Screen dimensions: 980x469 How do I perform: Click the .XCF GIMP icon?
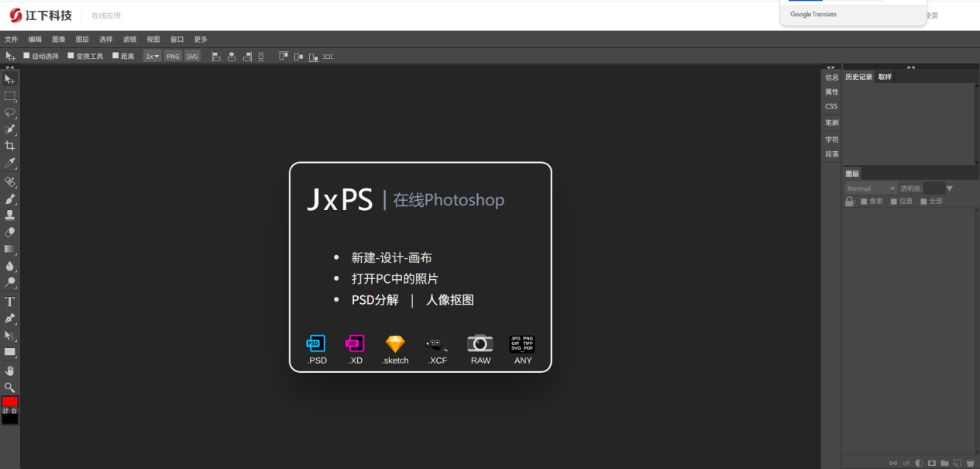click(x=437, y=344)
